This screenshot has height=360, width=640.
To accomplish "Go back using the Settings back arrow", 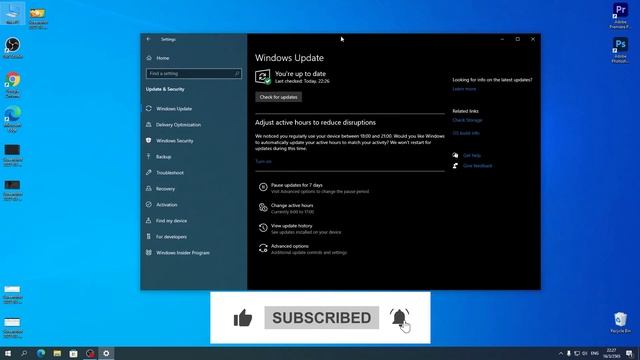I will 149,39.
